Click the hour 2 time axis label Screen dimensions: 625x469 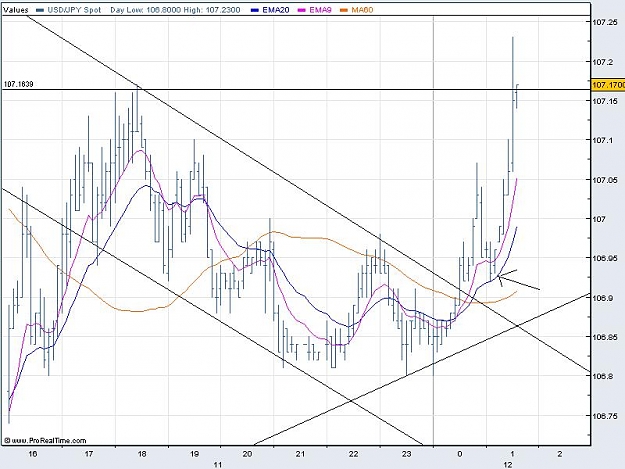click(x=560, y=454)
